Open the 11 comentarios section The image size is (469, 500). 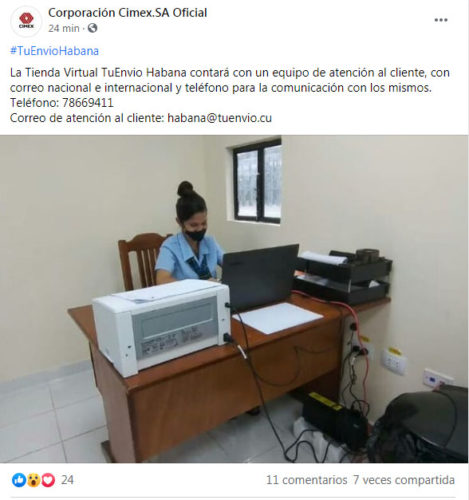[307, 480]
